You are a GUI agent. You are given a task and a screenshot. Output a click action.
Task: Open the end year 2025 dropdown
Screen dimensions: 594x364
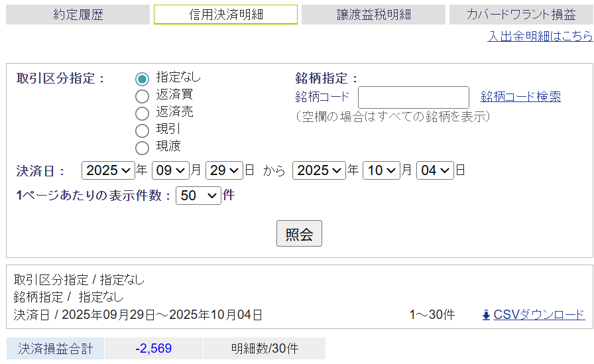click(319, 170)
